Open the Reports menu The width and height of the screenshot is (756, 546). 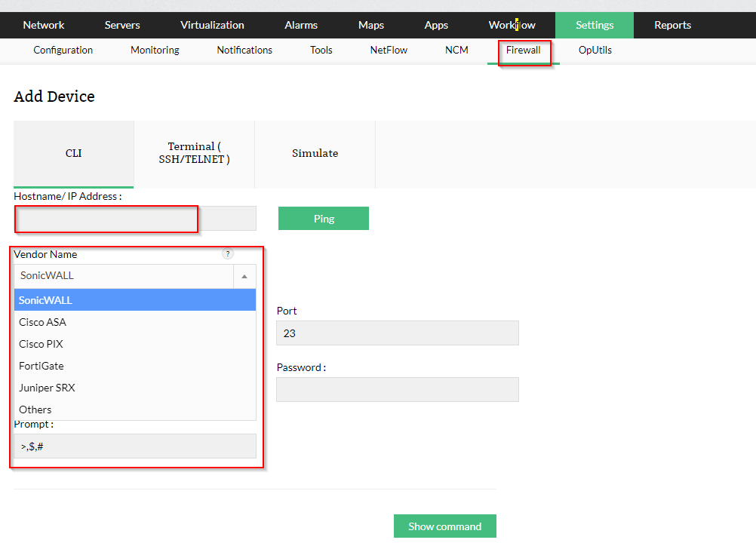(672, 25)
